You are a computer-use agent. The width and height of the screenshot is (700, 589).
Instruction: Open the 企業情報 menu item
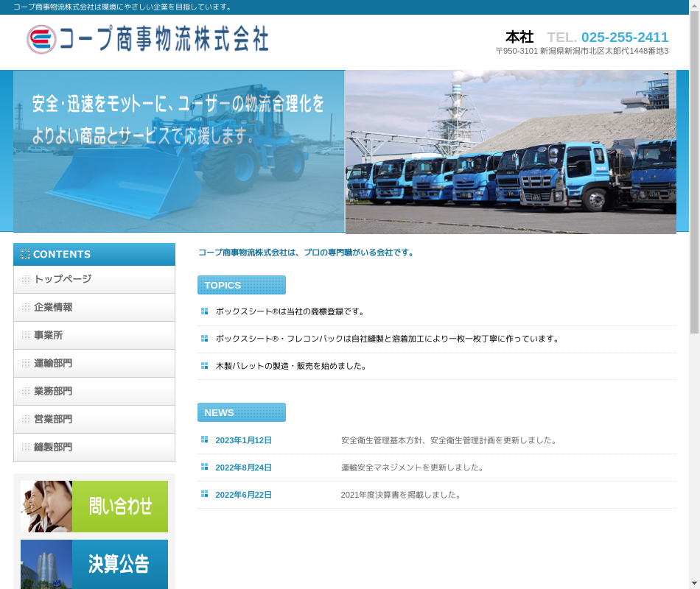(x=94, y=307)
